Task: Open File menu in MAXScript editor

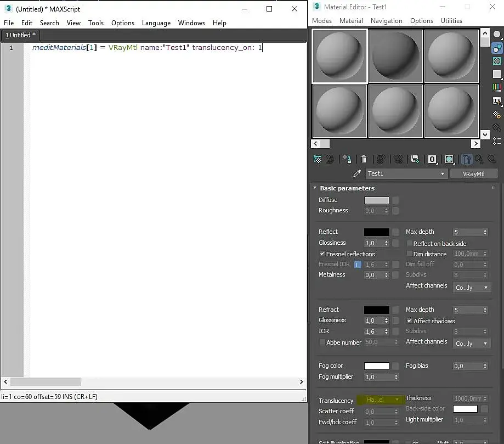Action: 9,23
